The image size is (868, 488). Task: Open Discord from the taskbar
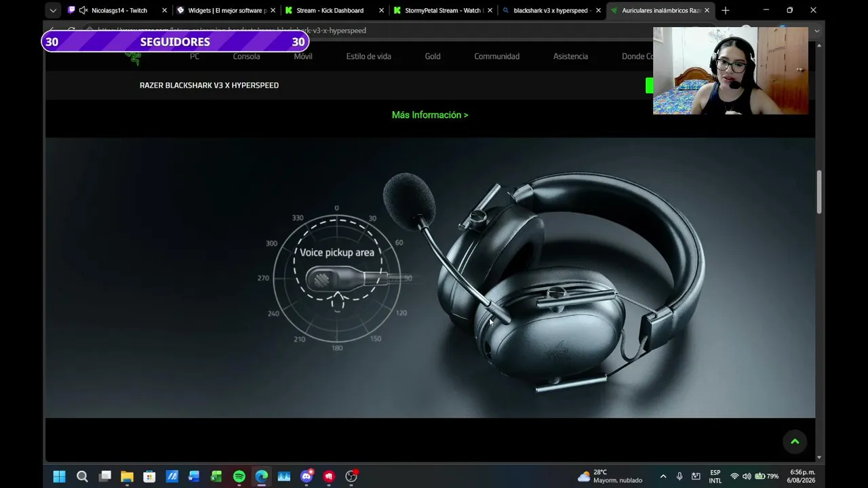click(x=307, y=476)
